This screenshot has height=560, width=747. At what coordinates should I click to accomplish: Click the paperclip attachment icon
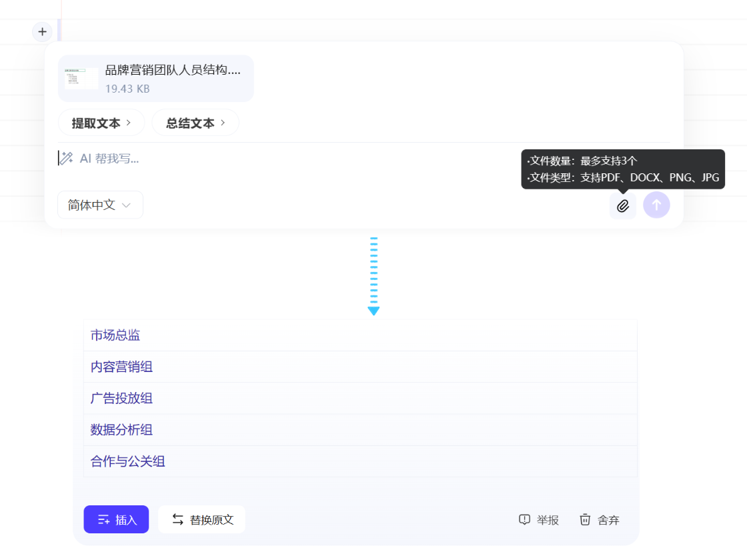[622, 205]
